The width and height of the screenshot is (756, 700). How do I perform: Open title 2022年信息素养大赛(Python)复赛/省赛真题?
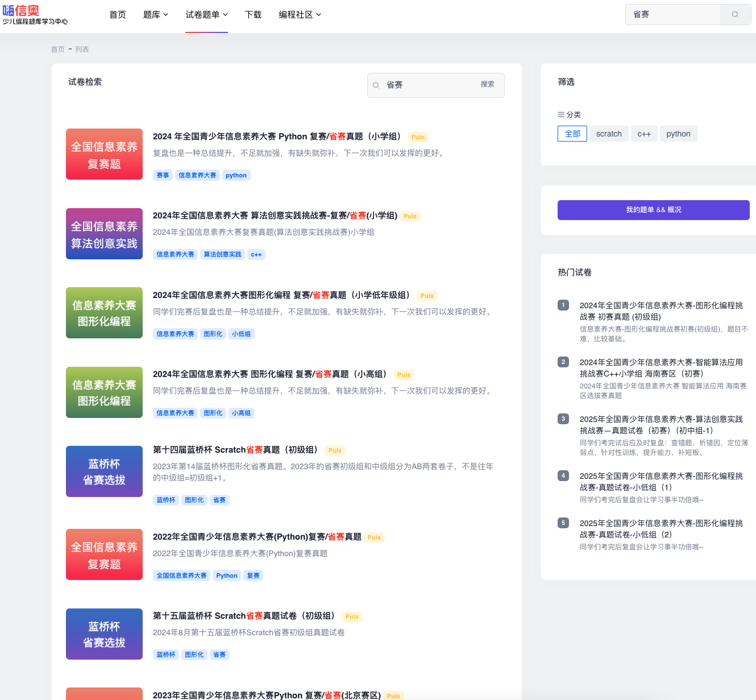(x=257, y=537)
